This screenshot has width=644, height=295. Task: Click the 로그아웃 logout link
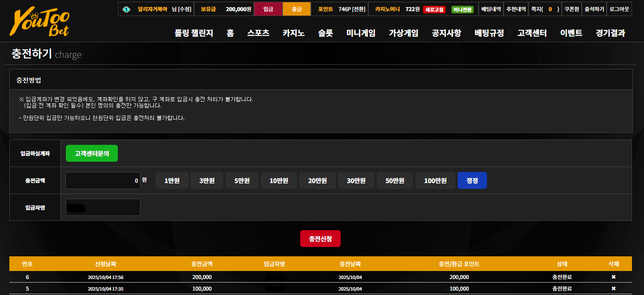pos(619,9)
